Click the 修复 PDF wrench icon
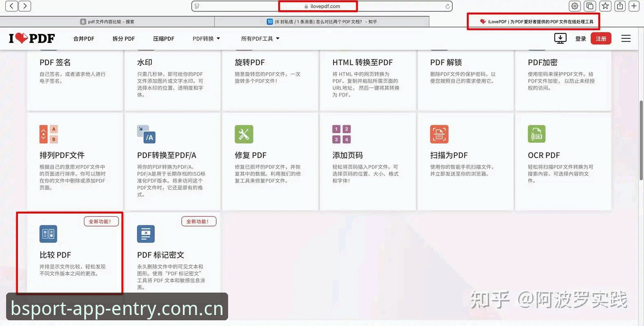 click(x=244, y=134)
